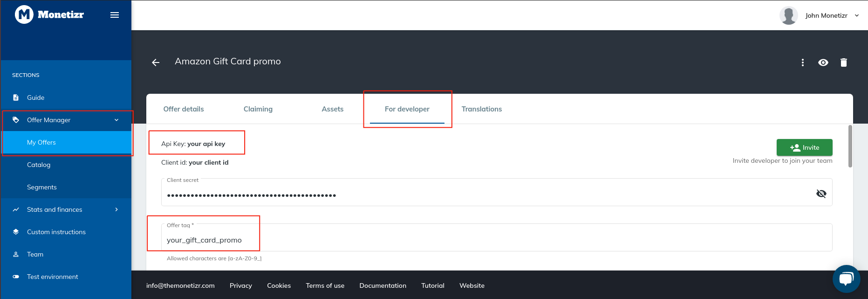Image resolution: width=868 pixels, height=299 pixels.
Task: Click the 'your client id' text
Action: click(209, 162)
